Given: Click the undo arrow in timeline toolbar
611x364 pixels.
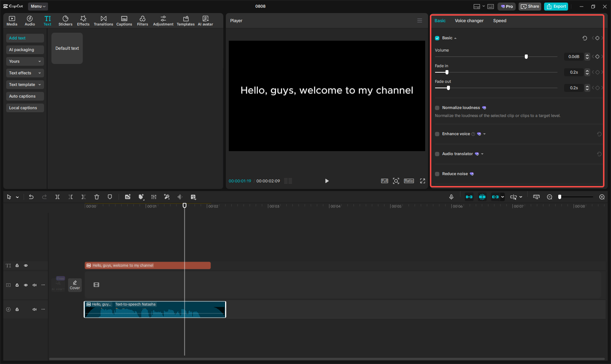Looking at the screenshot, I should tap(31, 197).
